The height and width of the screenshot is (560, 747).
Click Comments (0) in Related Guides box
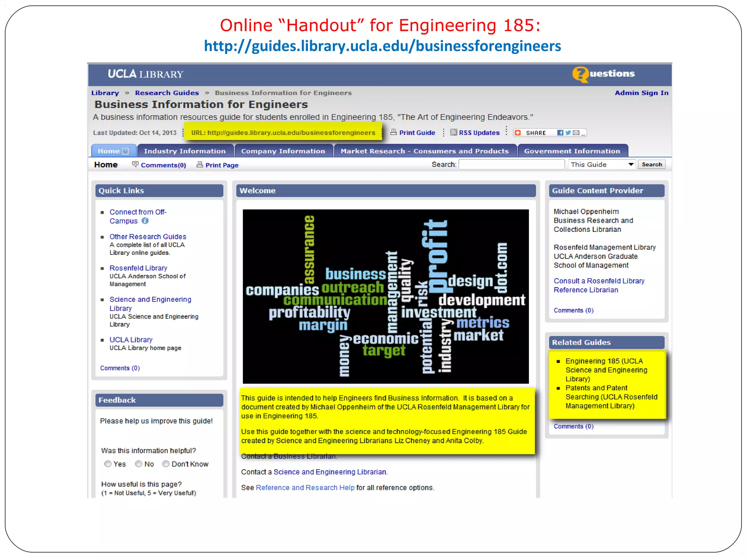click(x=573, y=426)
